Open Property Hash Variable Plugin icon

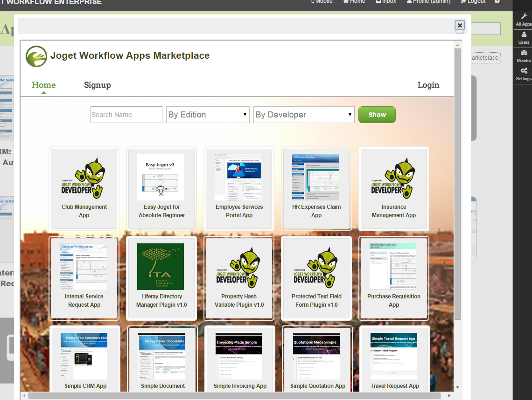point(238,267)
